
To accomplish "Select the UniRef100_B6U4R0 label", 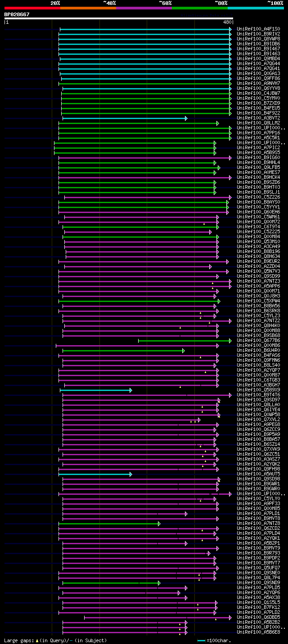I will (258, 351).
